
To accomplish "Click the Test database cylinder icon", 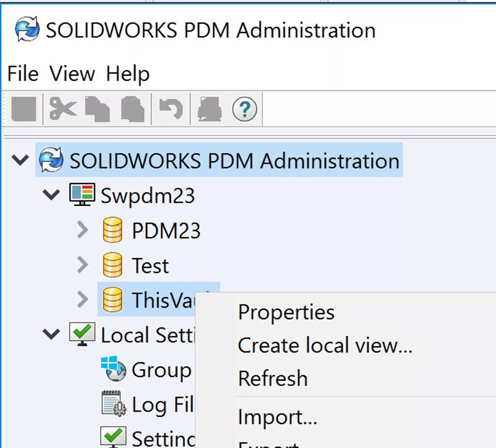I will pos(112,265).
